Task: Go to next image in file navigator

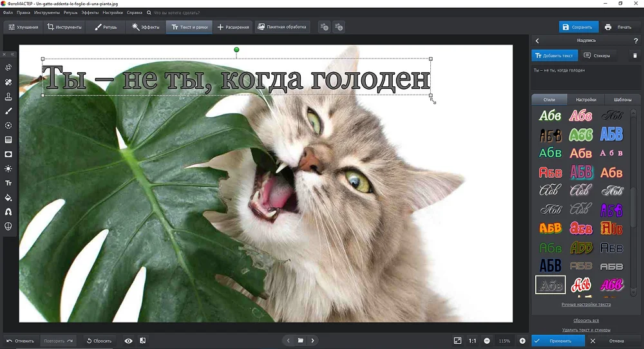Action: 313,341
